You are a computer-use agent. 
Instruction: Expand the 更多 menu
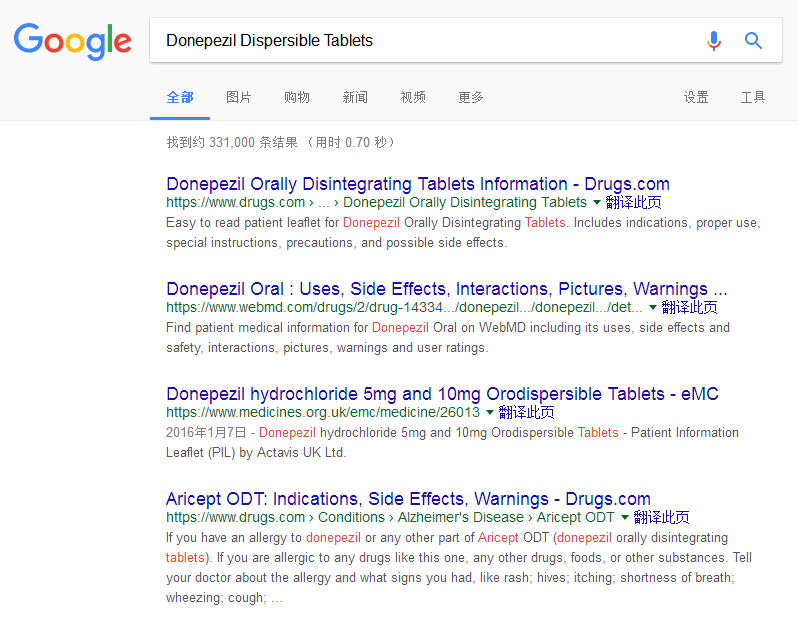point(471,97)
